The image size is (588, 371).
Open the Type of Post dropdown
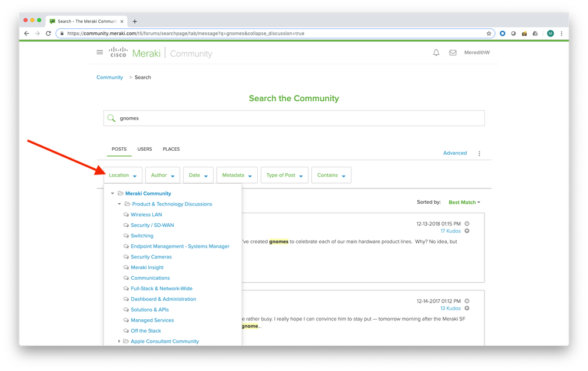(x=284, y=175)
